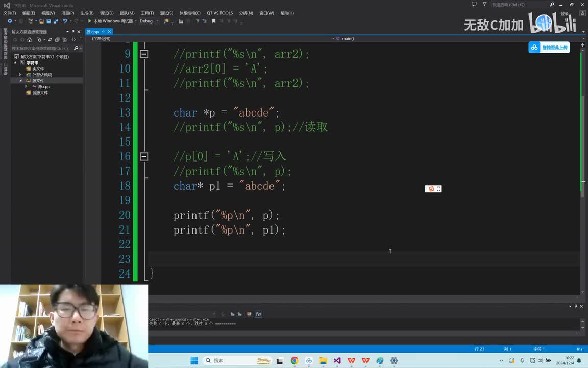Open the Debug configuration dropdown
The image size is (588, 368).
tap(149, 21)
